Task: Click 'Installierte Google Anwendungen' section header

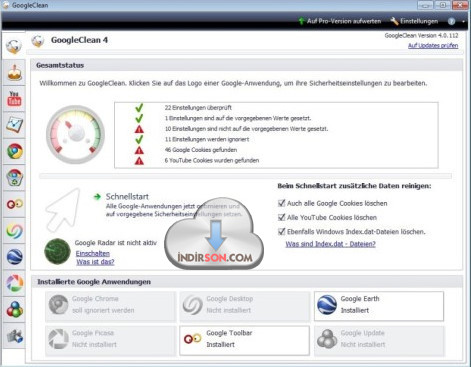Action: 247,282
